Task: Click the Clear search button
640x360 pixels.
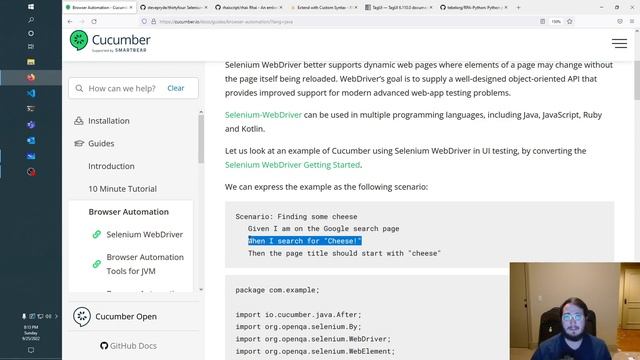Action: (176, 88)
